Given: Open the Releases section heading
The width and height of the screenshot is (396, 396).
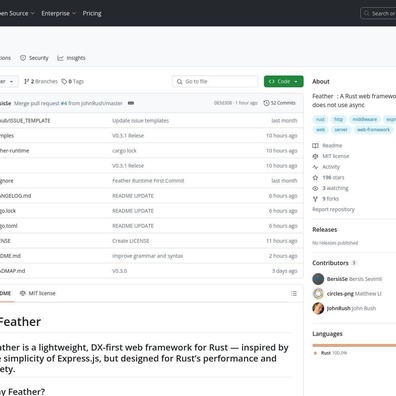Looking at the screenshot, I should [x=325, y=230].
